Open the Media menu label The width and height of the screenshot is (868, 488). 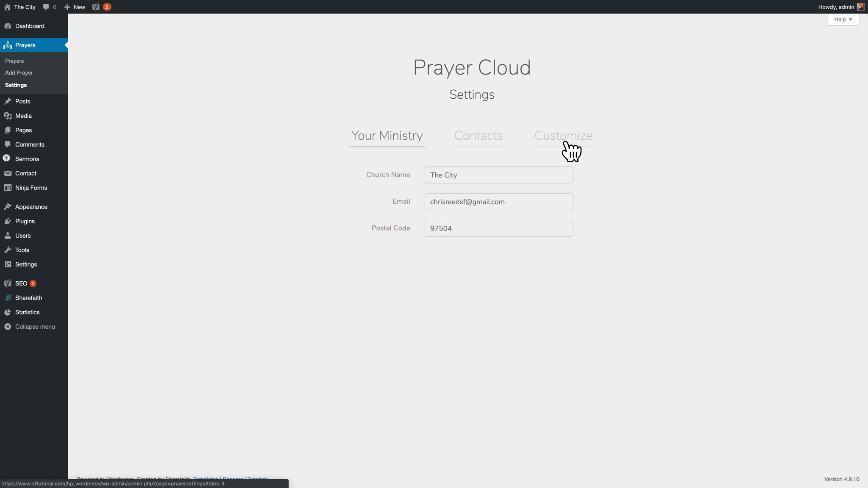pyautogui.click(x=23, y=116)
